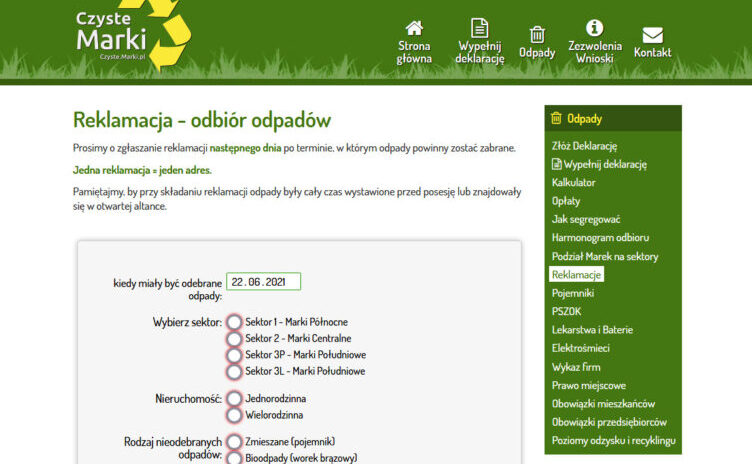Click the home icon for Strona główna
Image resolution: width=752 pixels, height=464 pixels.
(414, 28)
